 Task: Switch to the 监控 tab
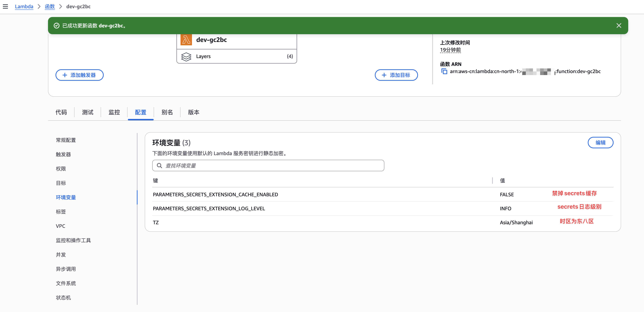(x=114, y=112)
